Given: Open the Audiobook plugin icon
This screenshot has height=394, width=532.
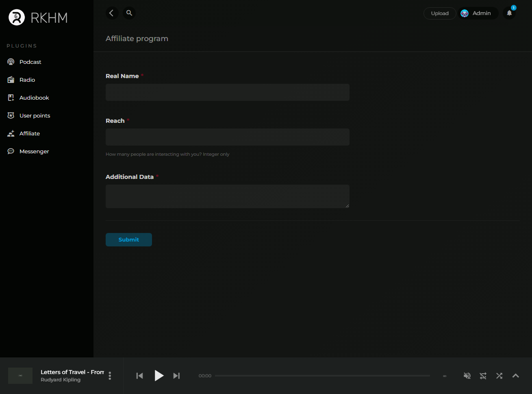Looking at the screenshot, I should pos(11,98).
